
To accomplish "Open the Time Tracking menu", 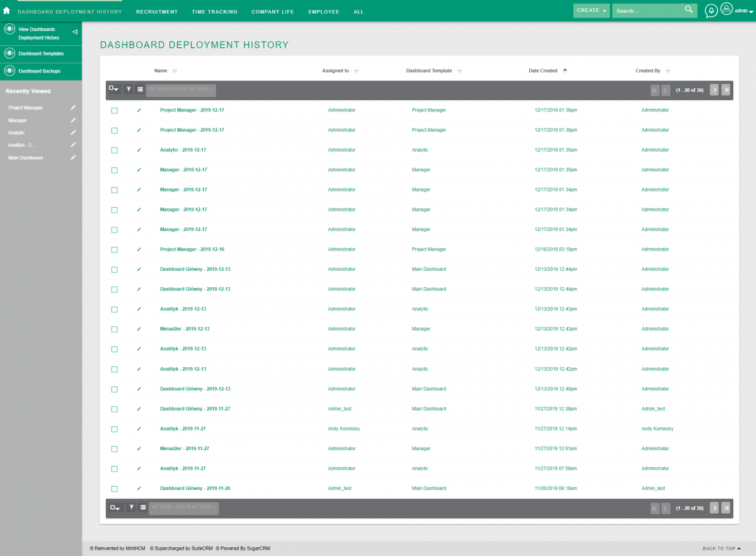I will click(215, 11).
